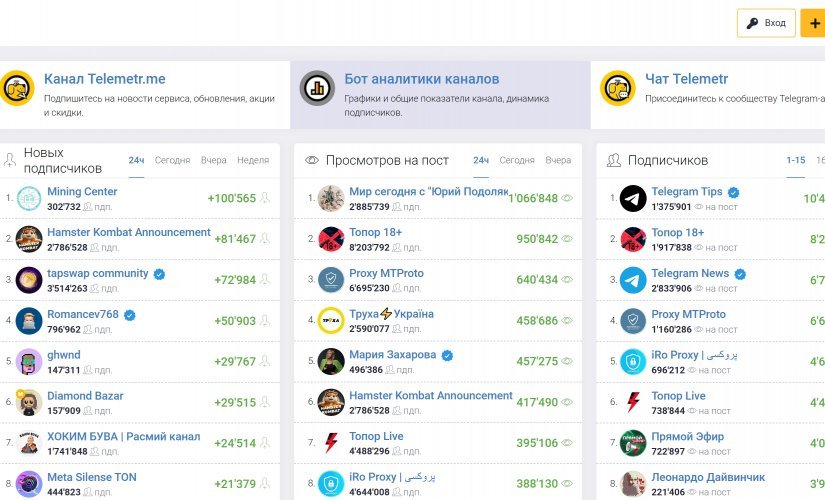Select the 1-15 tab in Подписчиков
This screenshot has width=825, height=500.
pos(796,160)
